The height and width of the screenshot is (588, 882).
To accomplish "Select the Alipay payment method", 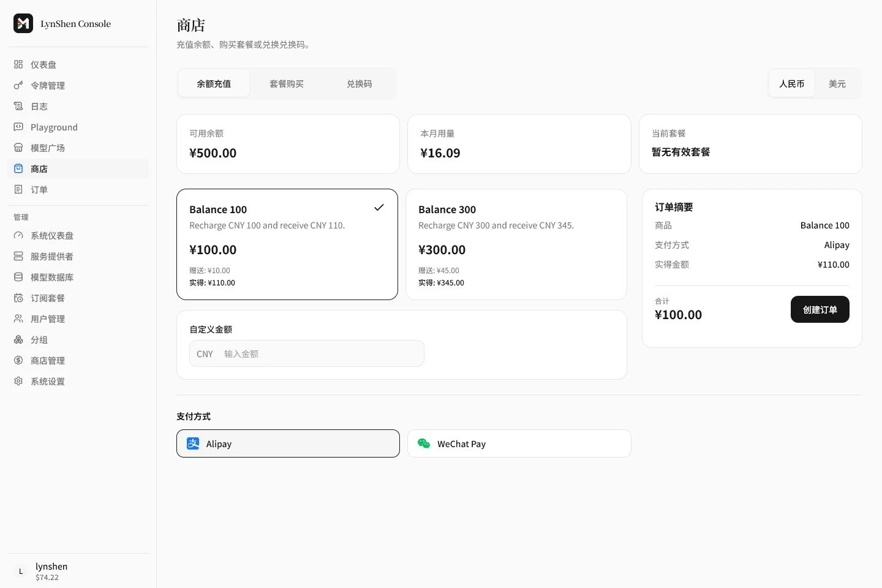I will 288,443.
